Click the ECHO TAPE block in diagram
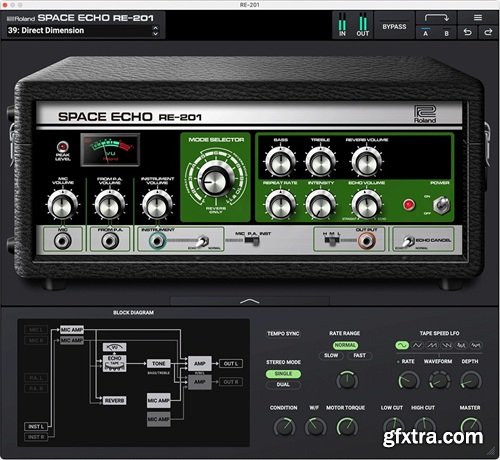The width and height of the screenshot is (500, 460). pyautogui.click(x=114, y=363)
